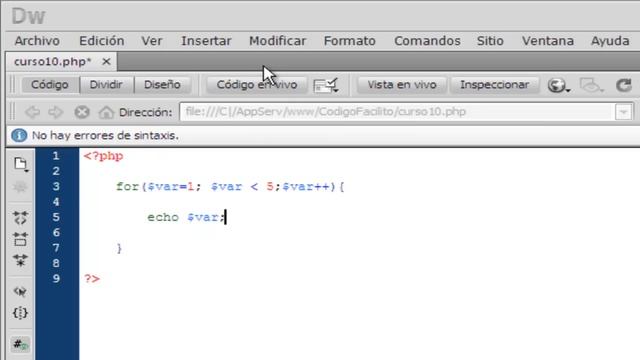Switch to Dividir split view
Viewport: 640px width, 360px height.
coord(106,84)
